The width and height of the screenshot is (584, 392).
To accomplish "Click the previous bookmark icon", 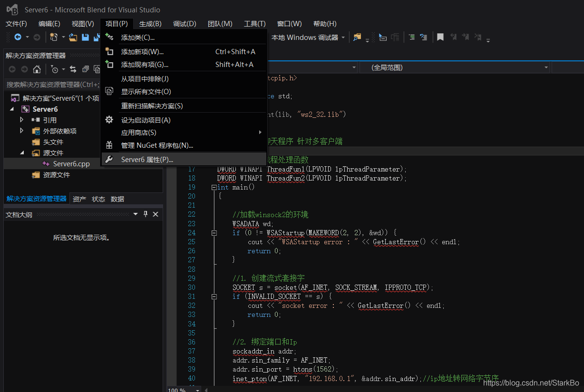I will 454,37.
